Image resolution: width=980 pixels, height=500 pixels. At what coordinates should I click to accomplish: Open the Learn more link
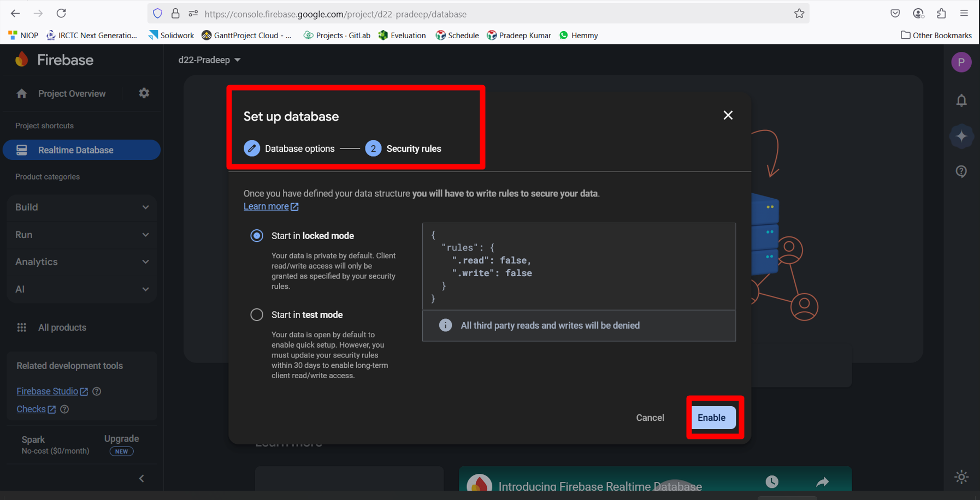[x=271, y=206]
